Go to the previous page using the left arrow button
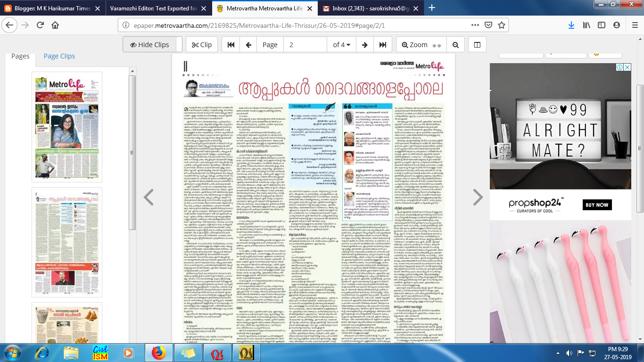 (248, 45)
